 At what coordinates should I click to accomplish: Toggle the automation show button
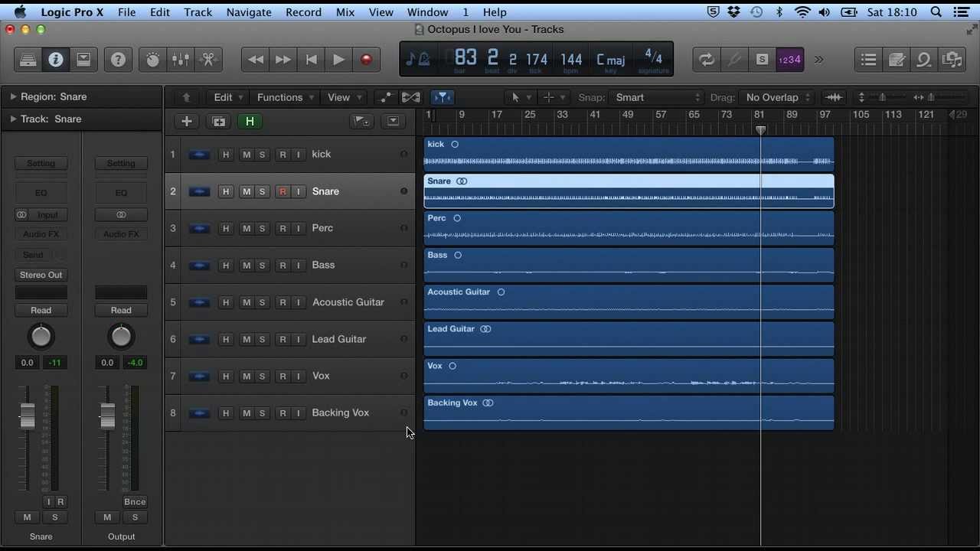tap(385, 97)
